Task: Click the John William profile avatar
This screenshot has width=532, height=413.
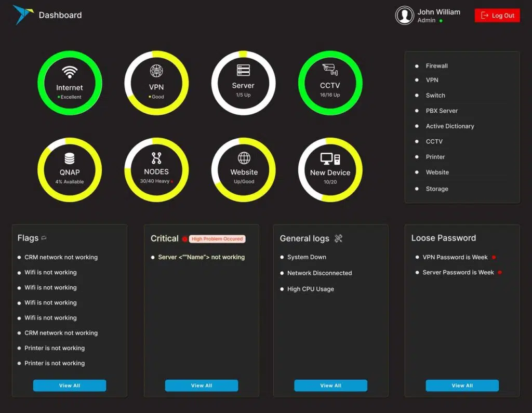Action: [405, 16]
